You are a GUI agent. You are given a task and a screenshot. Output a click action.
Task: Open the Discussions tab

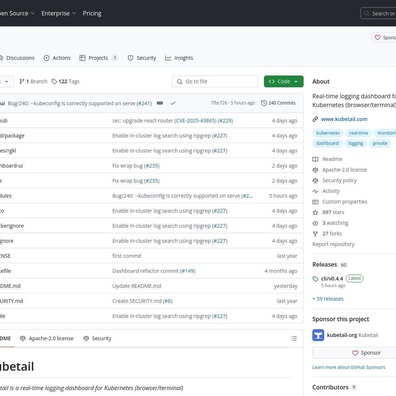17,58
